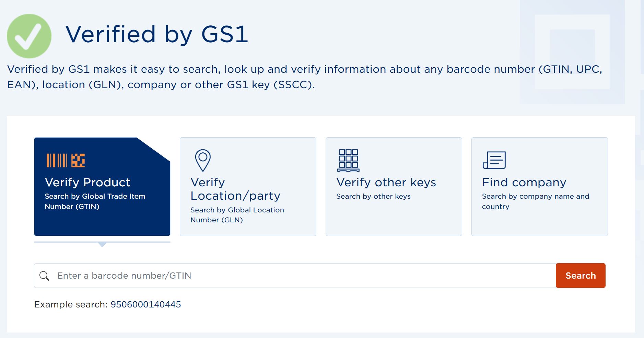Click the magnifier icon in the search field
Viewport: 644px width, 338px height.
pyautogui.click(x=44, y=276)
